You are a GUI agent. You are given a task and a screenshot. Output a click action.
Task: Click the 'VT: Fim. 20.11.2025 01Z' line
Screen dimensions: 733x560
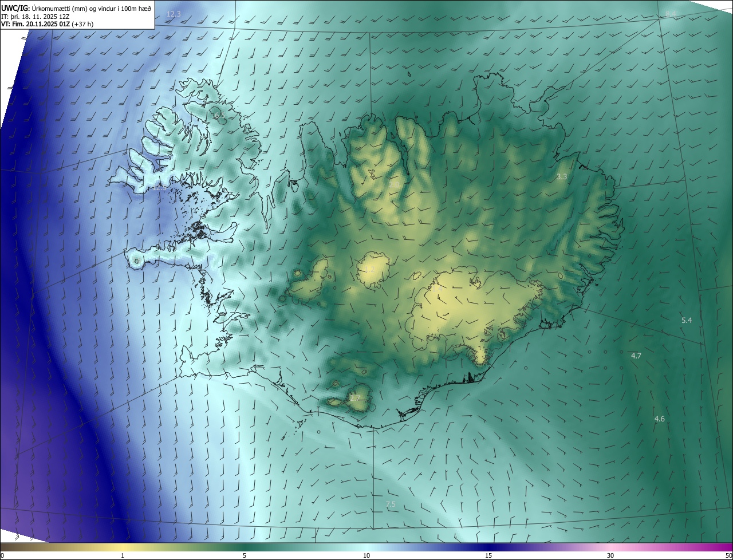(47, 24)
